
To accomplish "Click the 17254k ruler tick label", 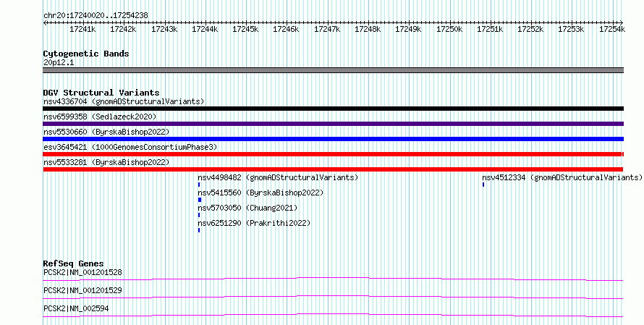I will click(612, 29).
